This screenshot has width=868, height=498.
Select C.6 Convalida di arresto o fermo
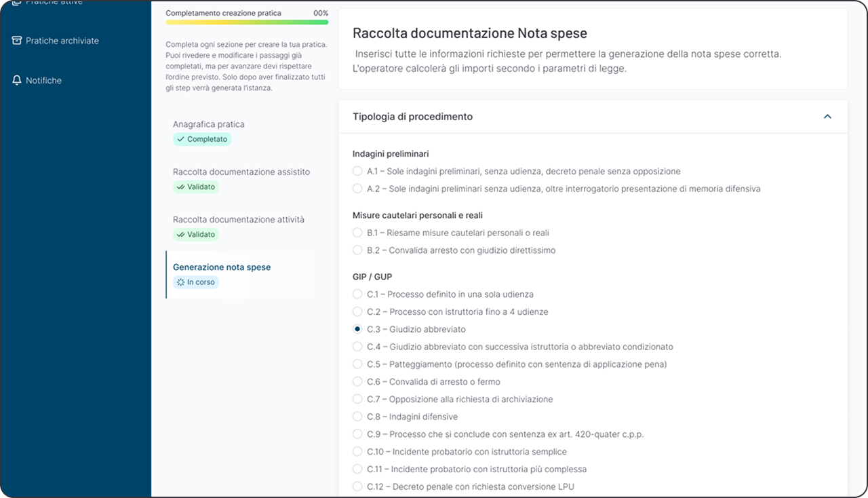click(x=357, y=381)
